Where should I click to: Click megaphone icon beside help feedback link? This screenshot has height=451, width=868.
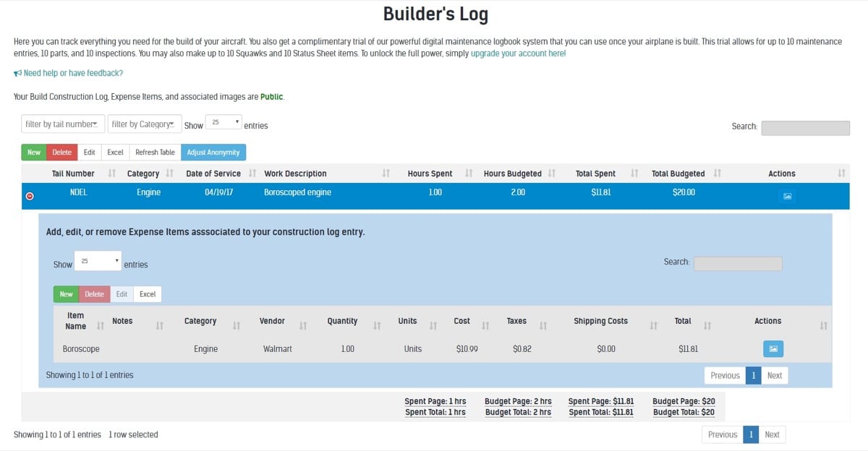coord(17,73)
